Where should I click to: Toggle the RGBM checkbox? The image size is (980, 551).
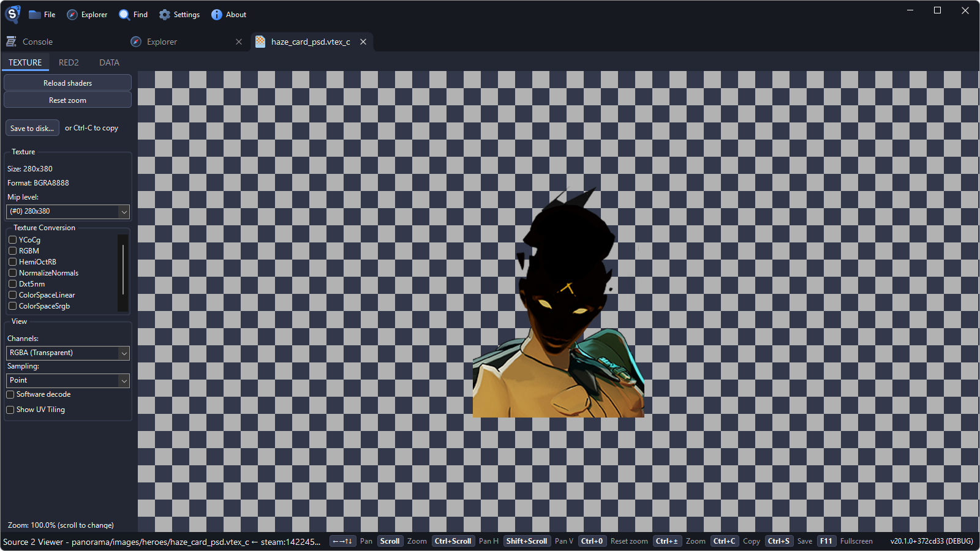(x=13, y=251)
